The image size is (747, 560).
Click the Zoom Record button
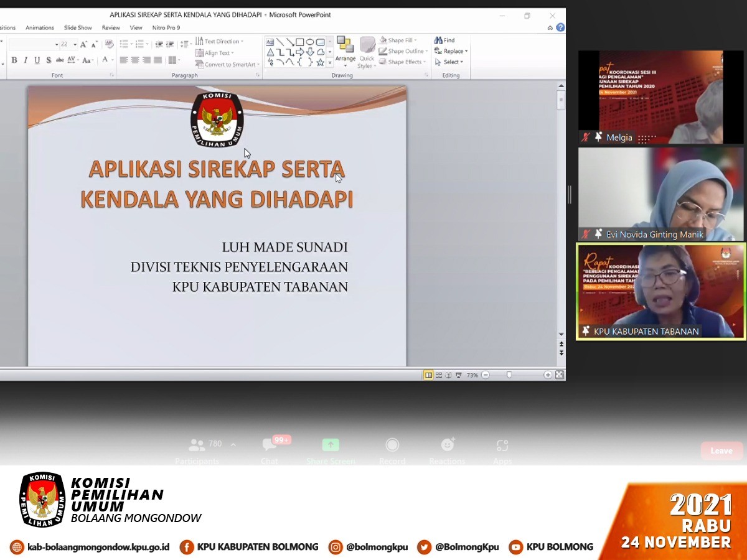[392, 446]
